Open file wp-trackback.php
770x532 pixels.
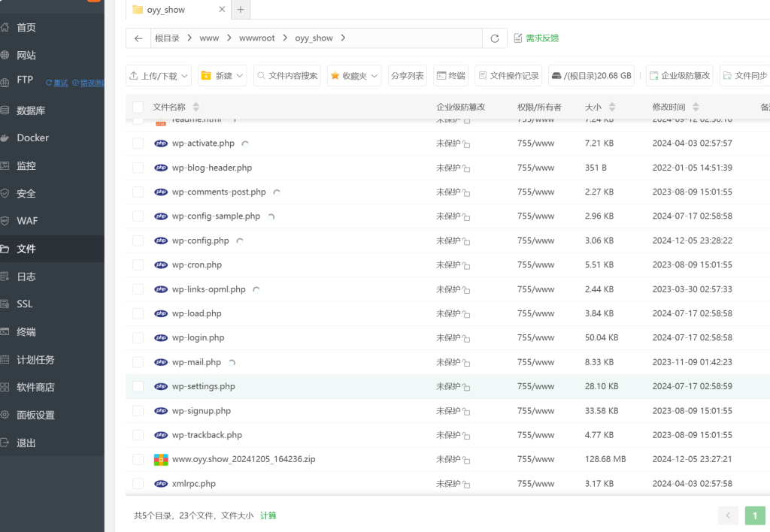point(207,435)
